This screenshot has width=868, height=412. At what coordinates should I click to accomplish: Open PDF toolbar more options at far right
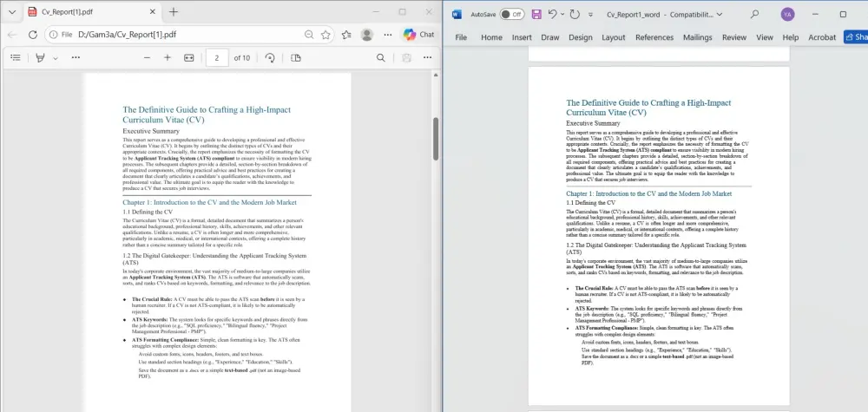click(427, 57)
